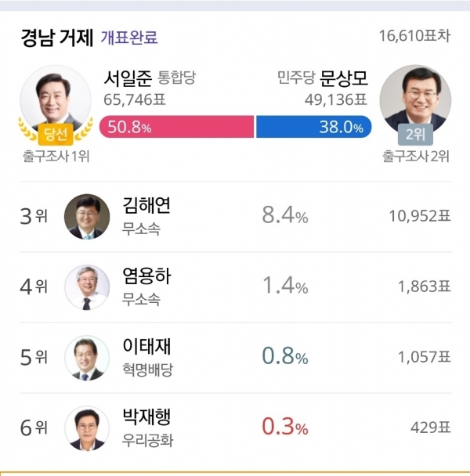Click 염용하 name in fourth place row

point(146,276)
